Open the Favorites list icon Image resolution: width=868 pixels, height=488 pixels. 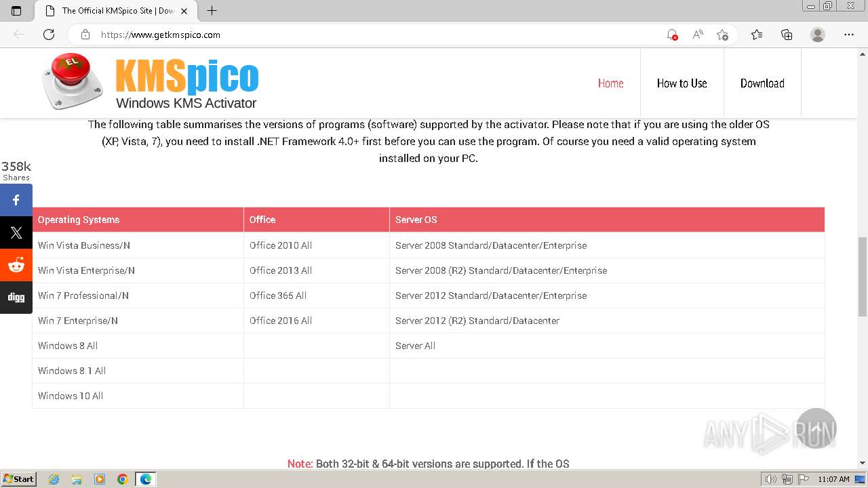[x=757, y=35]
